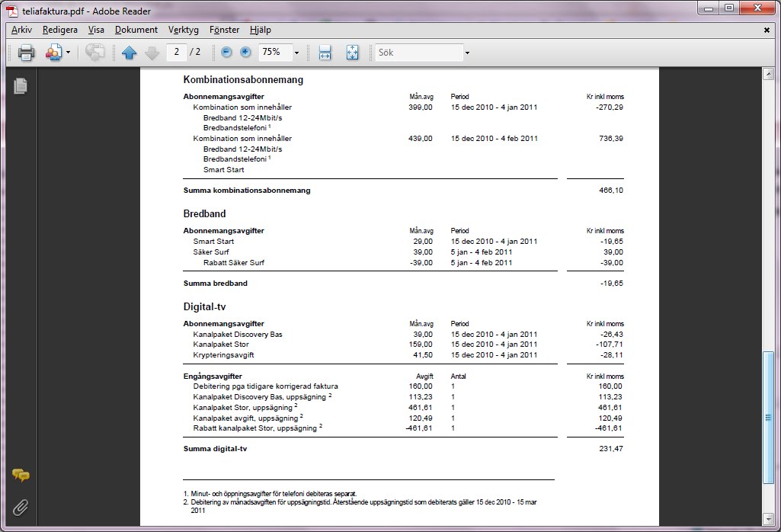
Task: Click the vertical scrollbar thumb
Action: (768, 418)
